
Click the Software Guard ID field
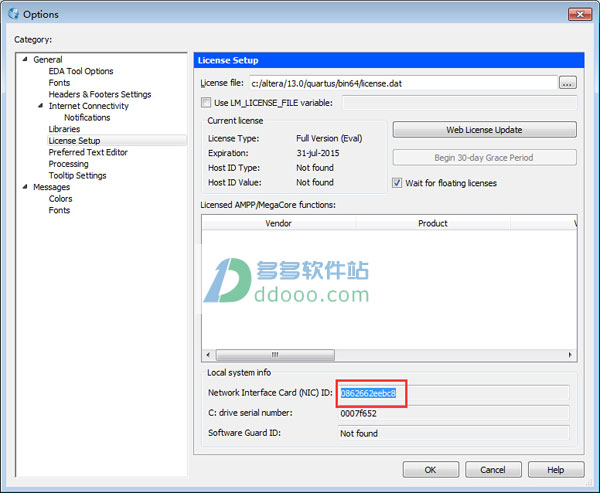(x=454, y=433)
